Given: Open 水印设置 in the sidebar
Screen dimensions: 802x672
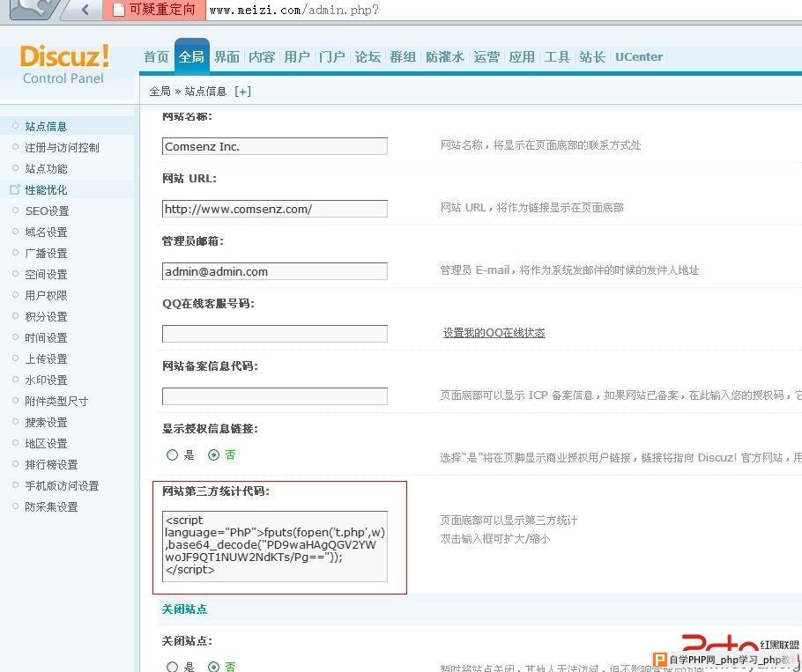Looking at the screenshot, I should (46, 380).
